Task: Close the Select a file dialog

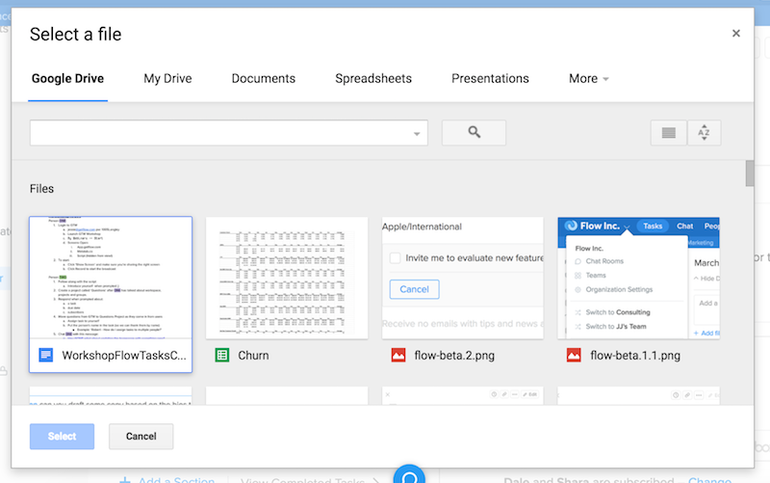Action: coord(736,33)
